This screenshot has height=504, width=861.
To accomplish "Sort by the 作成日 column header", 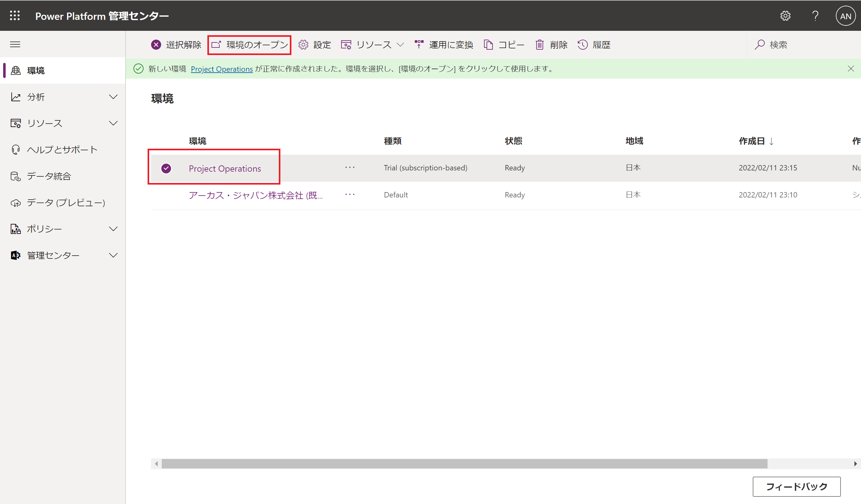I will [756, 141].
